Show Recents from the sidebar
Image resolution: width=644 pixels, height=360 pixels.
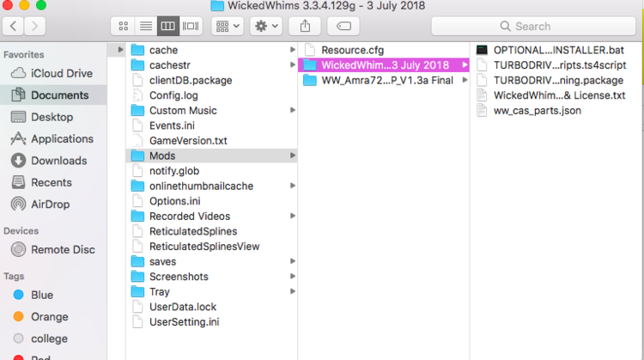[53, 182]
